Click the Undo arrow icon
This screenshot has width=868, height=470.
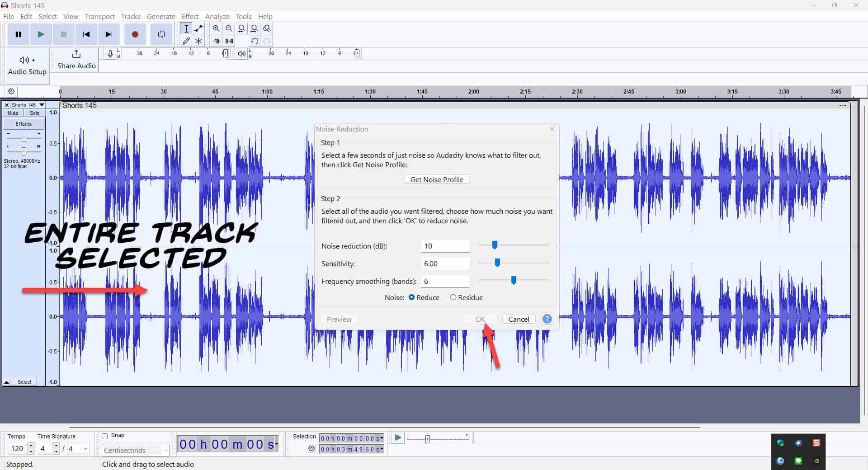(255, 41)
